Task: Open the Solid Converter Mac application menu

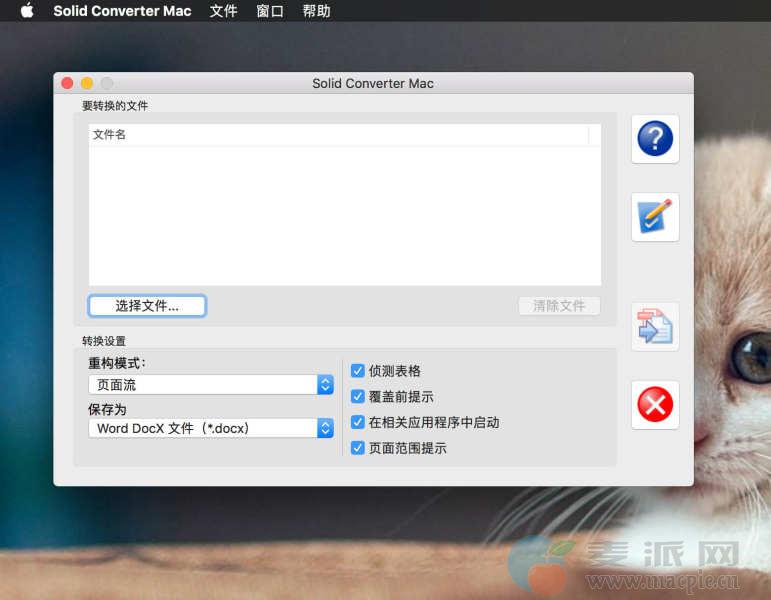Action: 122,11
